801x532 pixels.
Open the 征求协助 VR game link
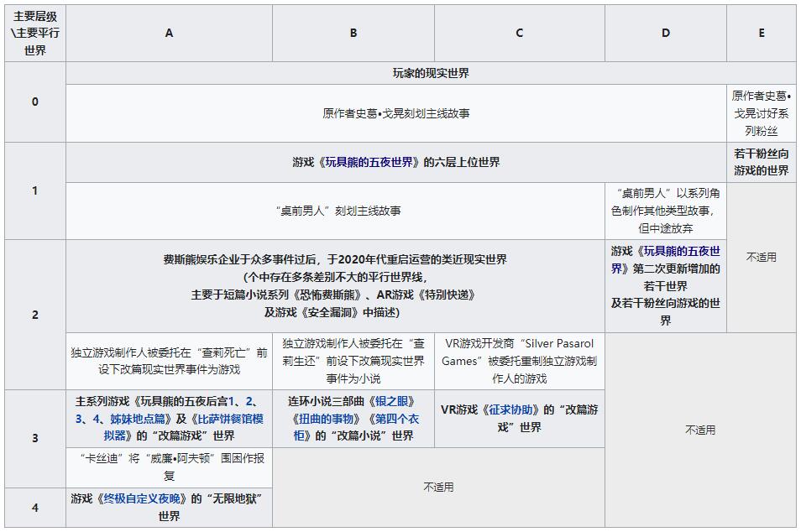[x=512, y=409]
